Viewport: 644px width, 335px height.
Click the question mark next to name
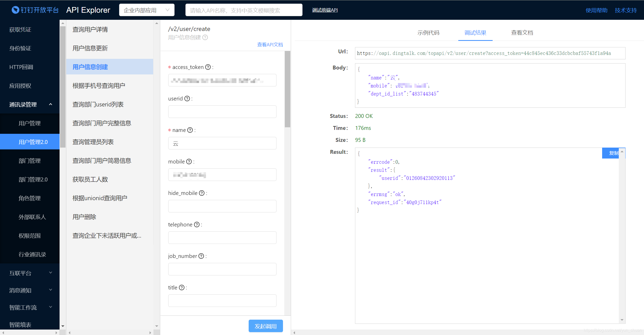pyautogui.click(x=190, y=130)
